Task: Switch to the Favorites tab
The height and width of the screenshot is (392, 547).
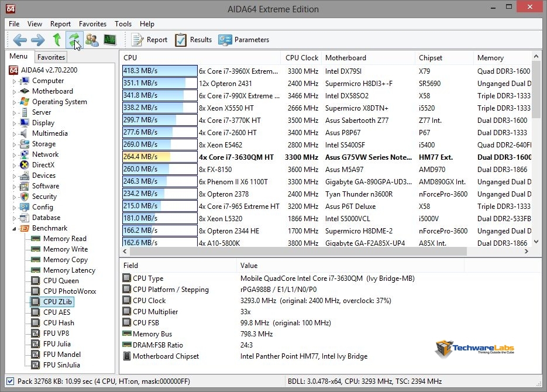Action: point(51,57)
